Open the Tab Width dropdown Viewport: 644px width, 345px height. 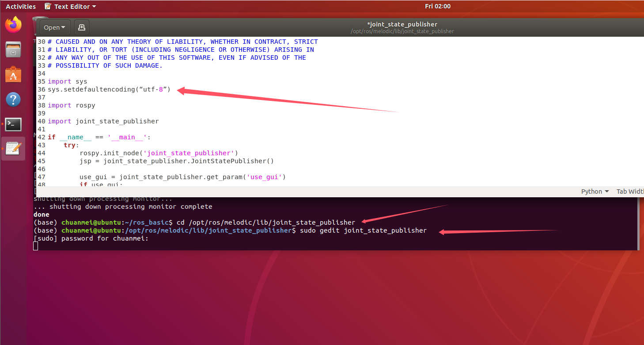coord(630,191)
